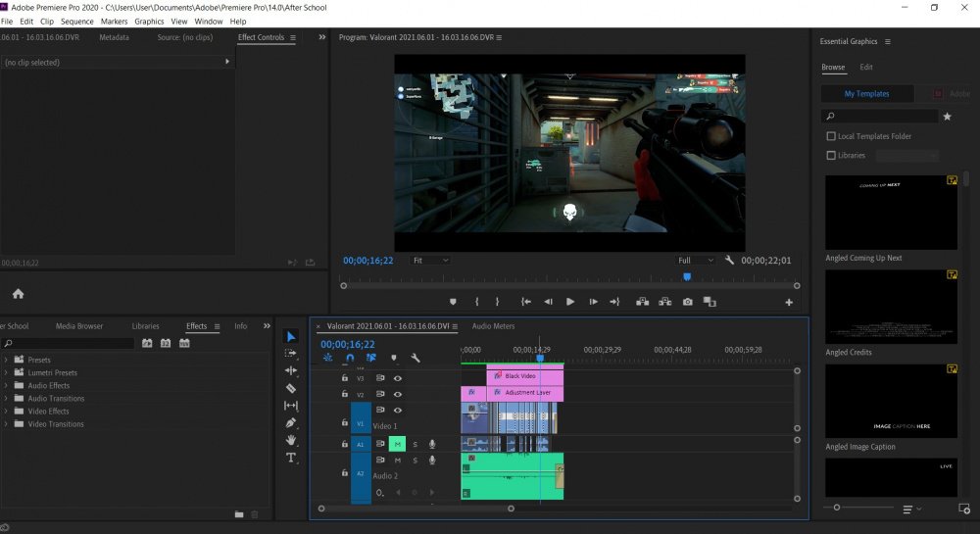Click the Lift button
The height and width of the screenshot is (534, 980).
[643, 302]
